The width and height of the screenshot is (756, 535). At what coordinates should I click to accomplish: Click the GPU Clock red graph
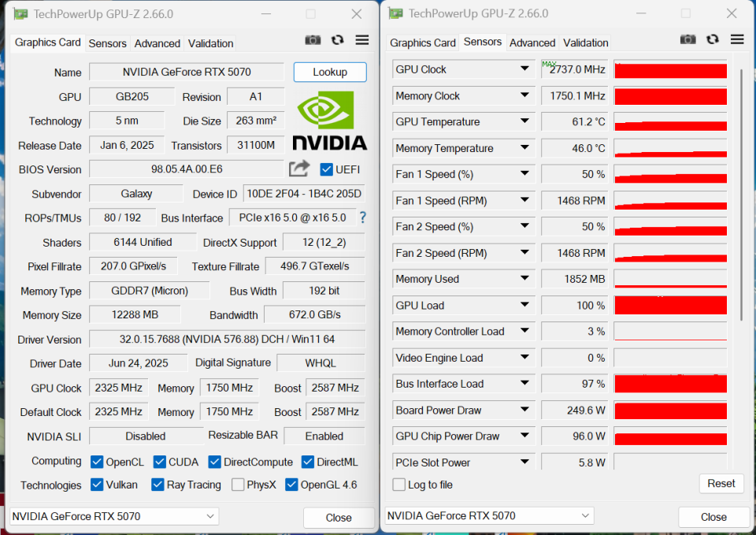[670, 69]
